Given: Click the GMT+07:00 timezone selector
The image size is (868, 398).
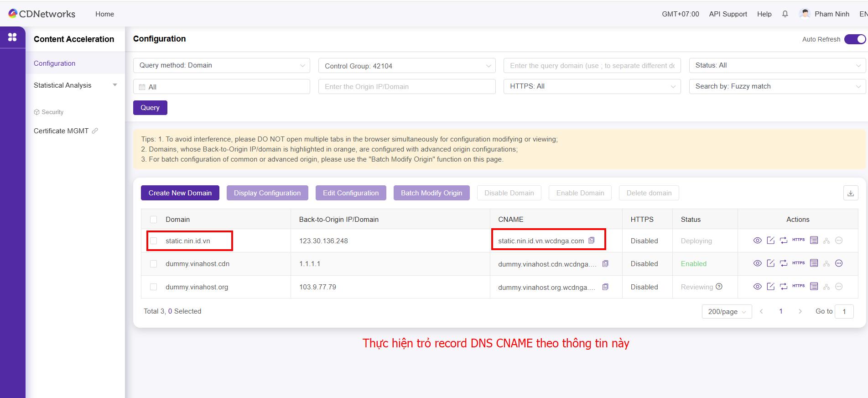Looking at the screenshot, I should pos(680,14).
